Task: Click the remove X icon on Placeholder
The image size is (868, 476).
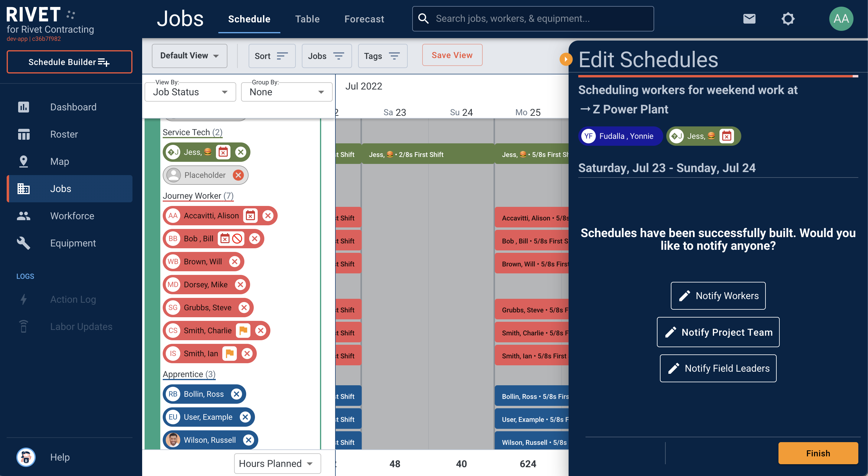Action: pos(239,175)
